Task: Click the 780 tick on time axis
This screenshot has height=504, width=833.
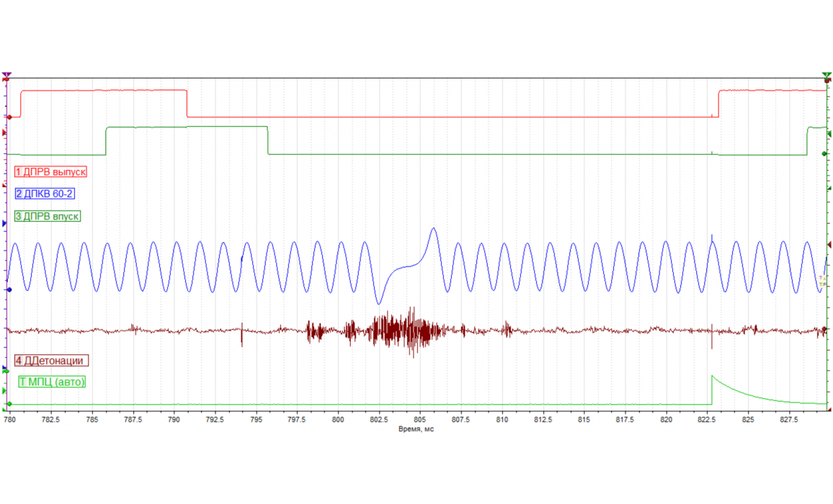Action: 10,418
